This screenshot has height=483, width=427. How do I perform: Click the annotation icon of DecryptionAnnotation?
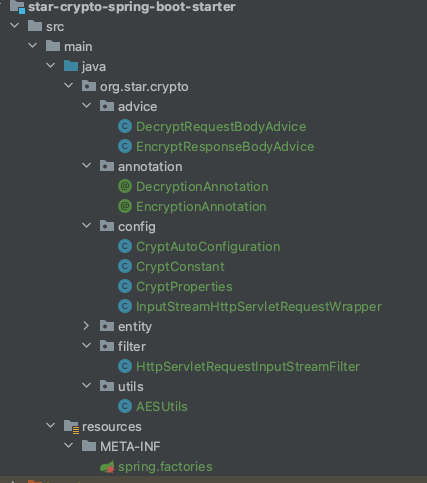(125, 186)
